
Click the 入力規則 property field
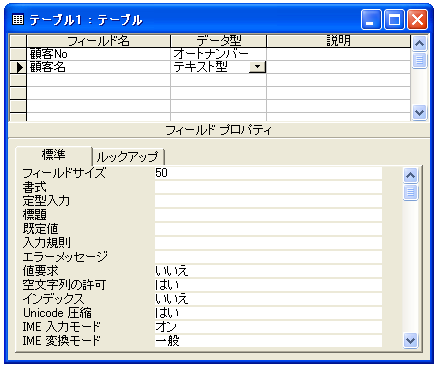268,243
